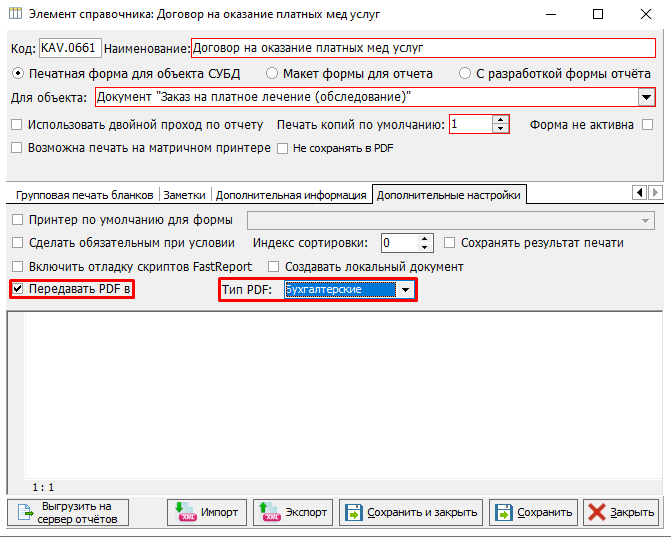Click the Экспорт button
Image resolution: width=671 pixels, height=537 pixels.
pyautogui.click(x=293, y=512)
